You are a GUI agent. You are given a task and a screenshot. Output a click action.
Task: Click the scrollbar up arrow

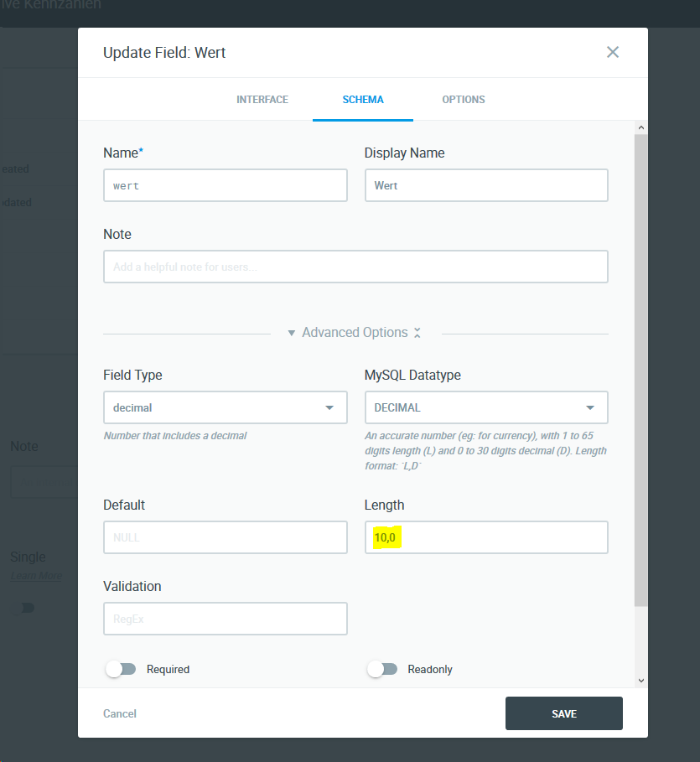coord(640,126)
